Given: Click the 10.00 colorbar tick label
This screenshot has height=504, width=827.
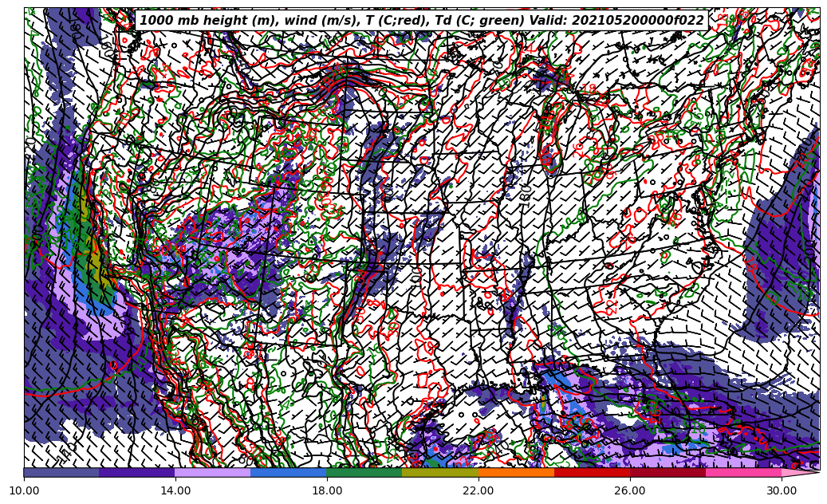Looking at the screenshot, I should pyautogui.click(x=24, y=490).
